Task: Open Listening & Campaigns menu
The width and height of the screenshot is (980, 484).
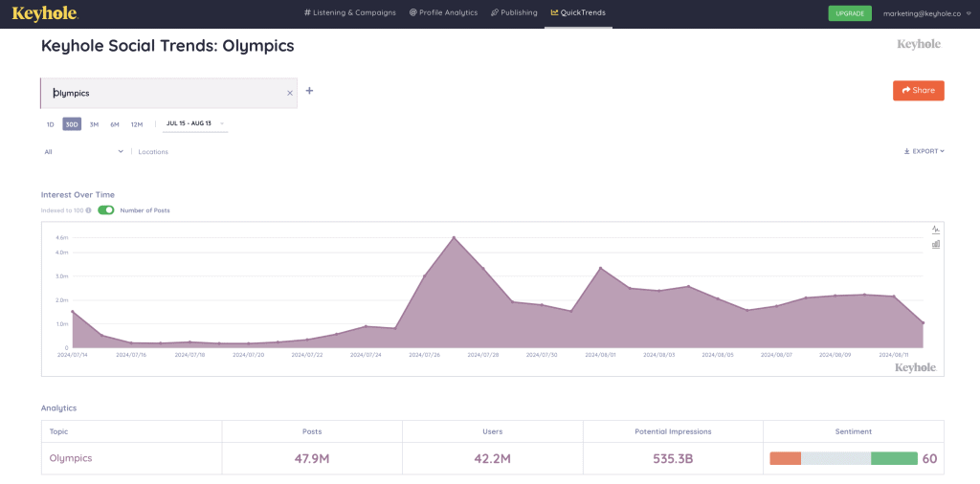Action: coord(350,12)
